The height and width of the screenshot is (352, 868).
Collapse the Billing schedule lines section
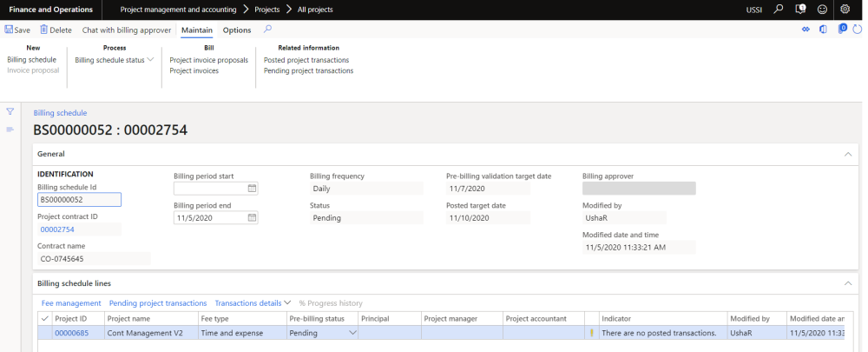point(848,283)
